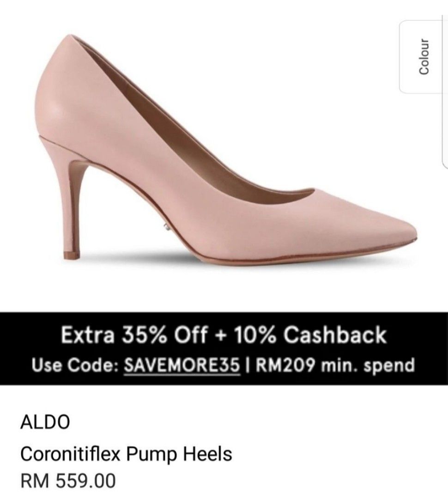Tap the stiletto heel of the shoe

click(x=76, y=204)
